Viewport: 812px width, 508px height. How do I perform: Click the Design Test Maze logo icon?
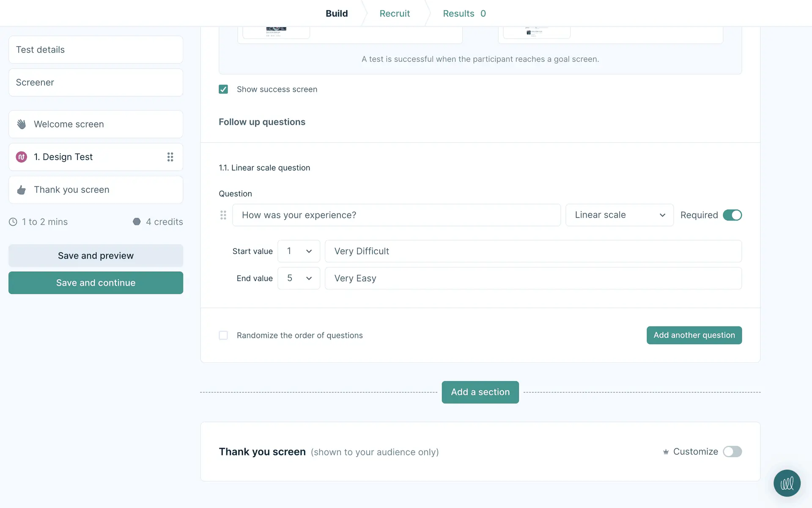pyautogui.click(x=22, y=157)
